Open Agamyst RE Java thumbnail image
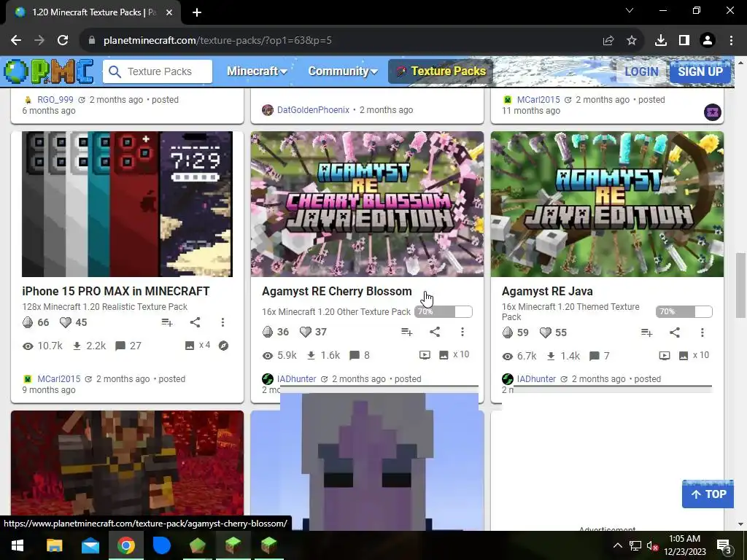Viewport: 747px width, 560px height. pyautogui.click(x=607, y=204)
